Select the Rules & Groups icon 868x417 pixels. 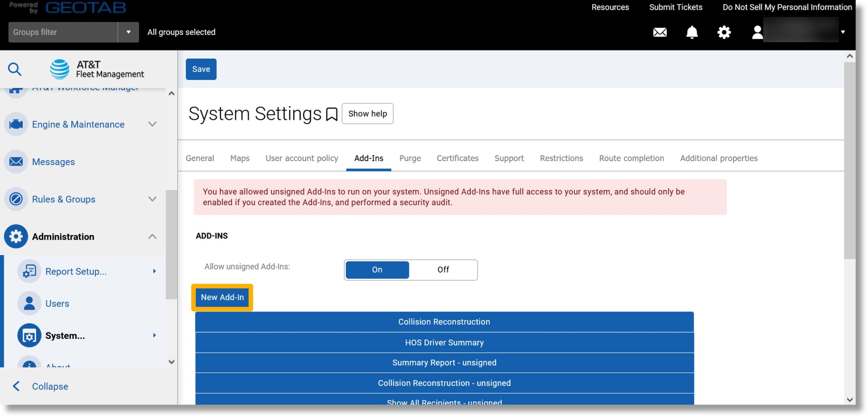pos(16,199)
